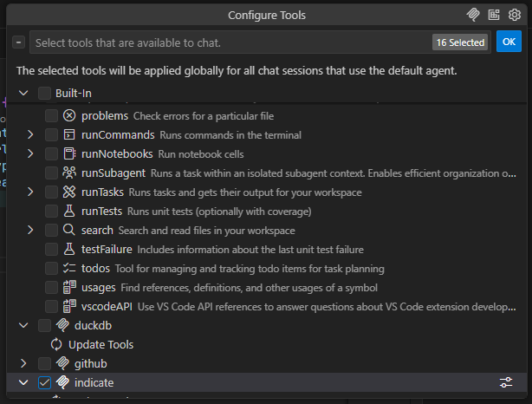
Task: Expand the runCommands row arrow
Action: (x=30, y=134)
